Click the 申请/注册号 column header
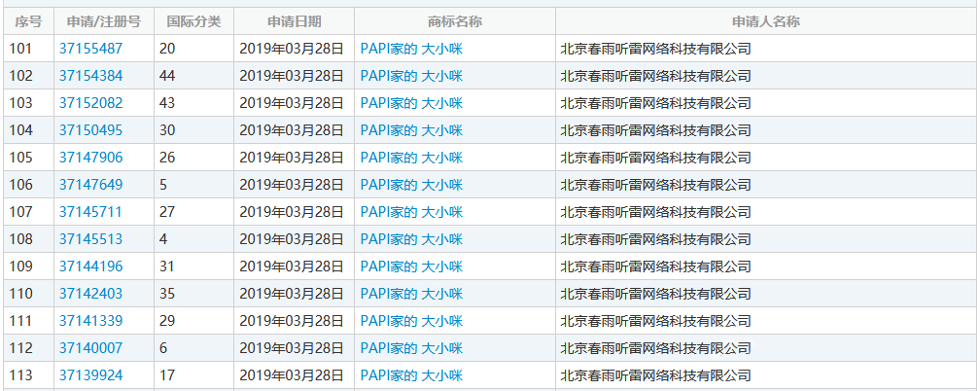The width and height of the screenshot is (980, 391). 104,22
